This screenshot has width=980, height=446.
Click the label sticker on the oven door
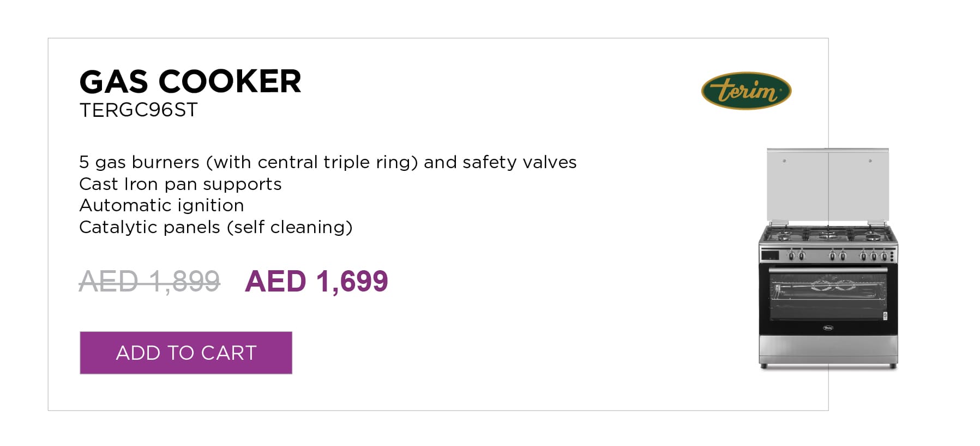coord(885,316)
